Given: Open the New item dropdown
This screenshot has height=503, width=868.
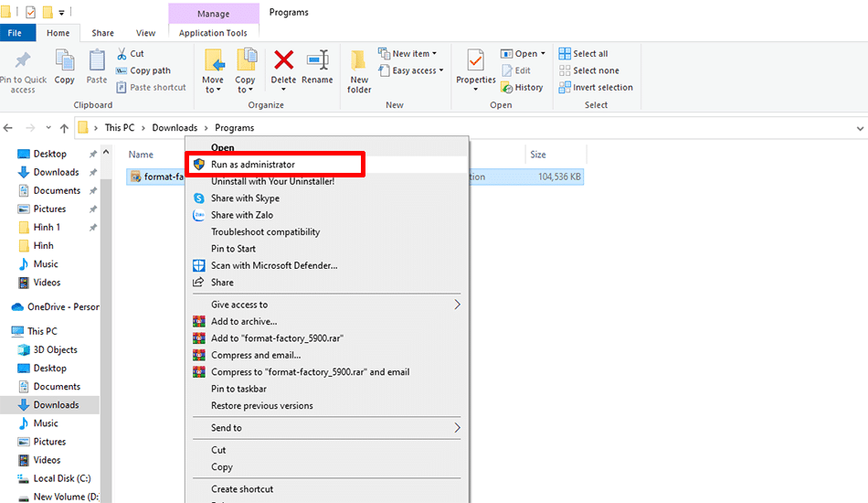Looking at the screenshot, I should tap(414, 54).
